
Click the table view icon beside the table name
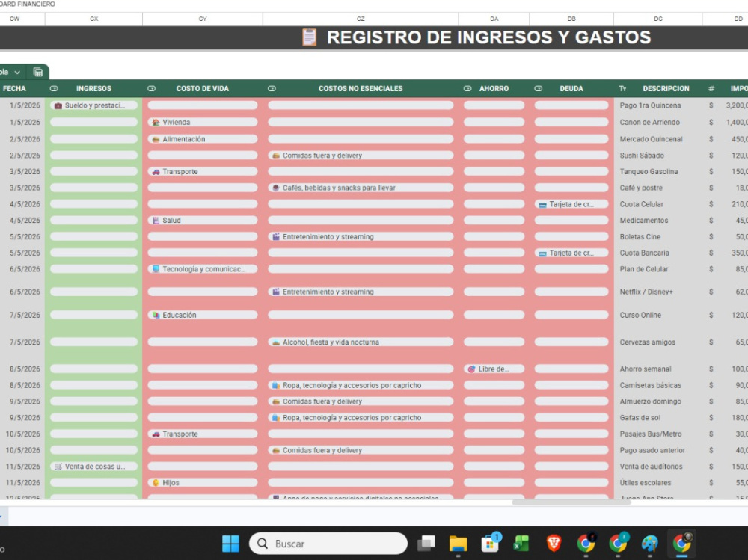[x=37, y=72]
